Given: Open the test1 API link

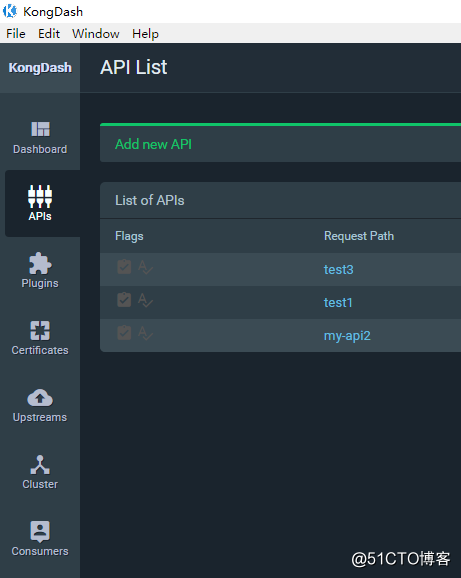Looking at the screenshot, I should tap(338, 303).
